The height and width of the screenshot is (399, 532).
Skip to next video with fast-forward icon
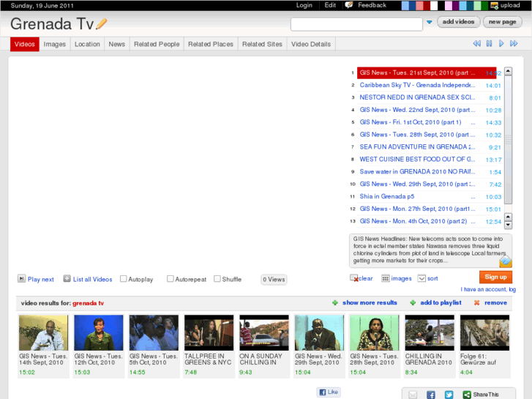(x=514, y=43)
